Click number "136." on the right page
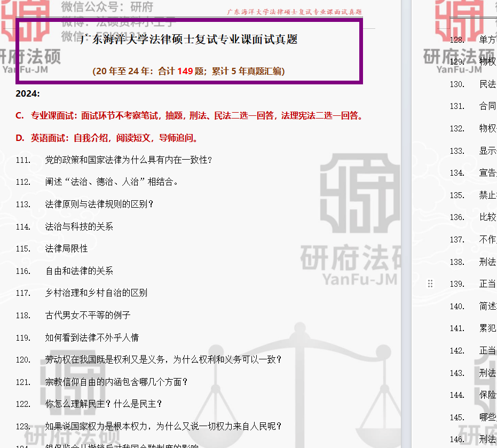This screenshot has height=448, width=497. pyautogui.click(x=457, y=217)
